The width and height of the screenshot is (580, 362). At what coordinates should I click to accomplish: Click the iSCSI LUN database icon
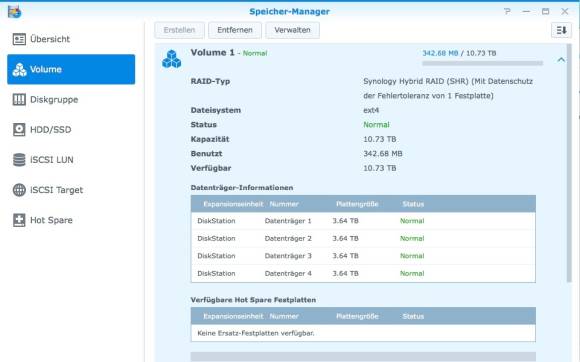tap(19, 160)
